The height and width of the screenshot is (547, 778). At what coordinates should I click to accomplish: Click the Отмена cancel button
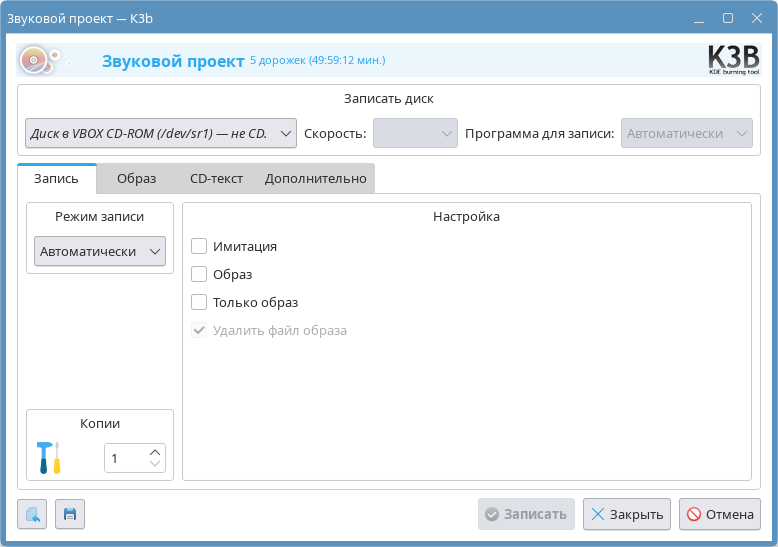pos(719,514)
